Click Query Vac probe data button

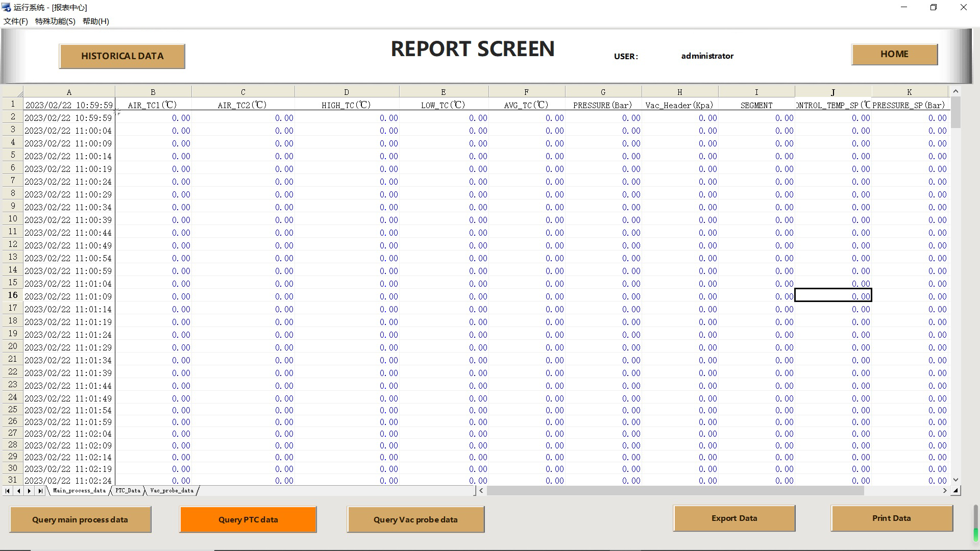coord(415,519)
